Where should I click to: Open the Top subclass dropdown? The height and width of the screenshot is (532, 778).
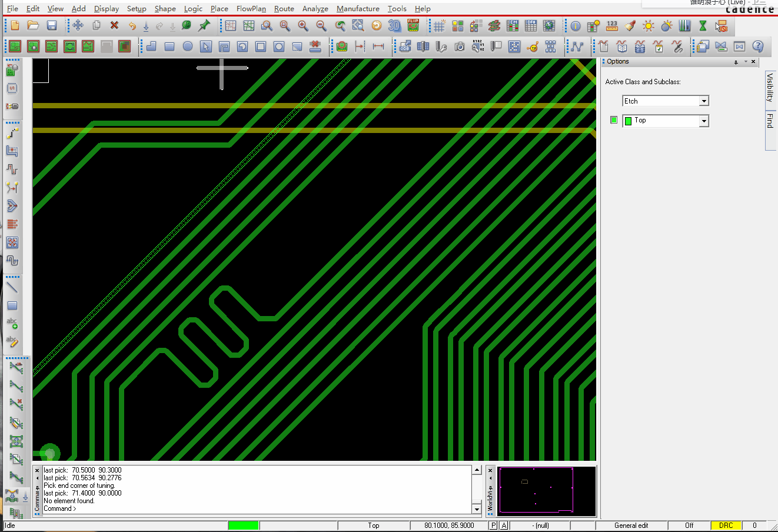704,121
